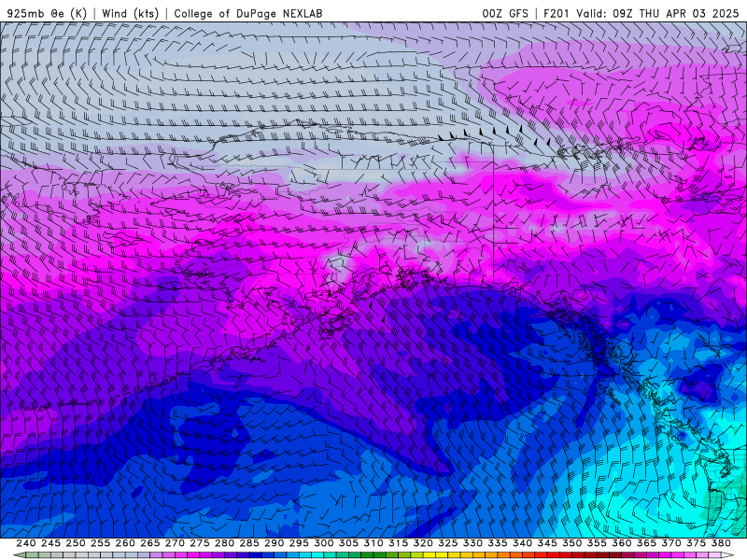Click the 260 value on the color scale
Viewport: 747px width, 560px height.
point(125,543)
